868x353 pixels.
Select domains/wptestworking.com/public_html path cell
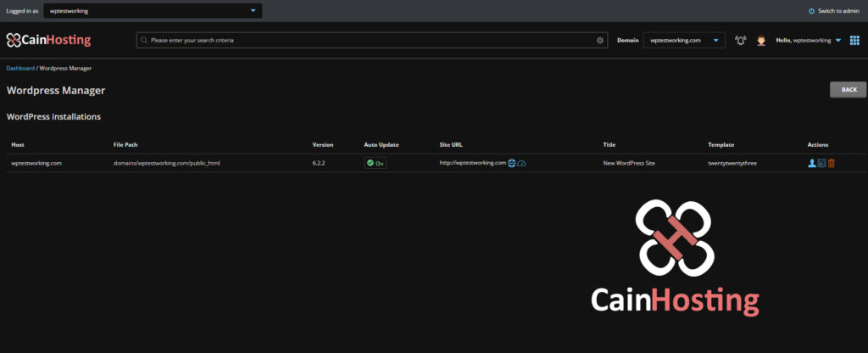(167, 164)
